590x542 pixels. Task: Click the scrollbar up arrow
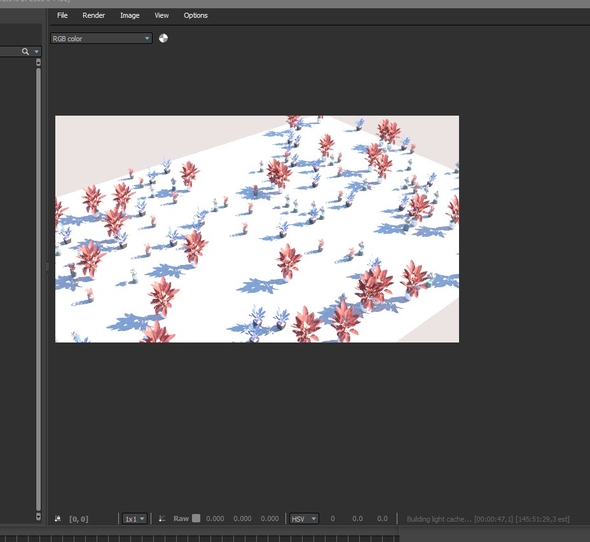point(38,62)
